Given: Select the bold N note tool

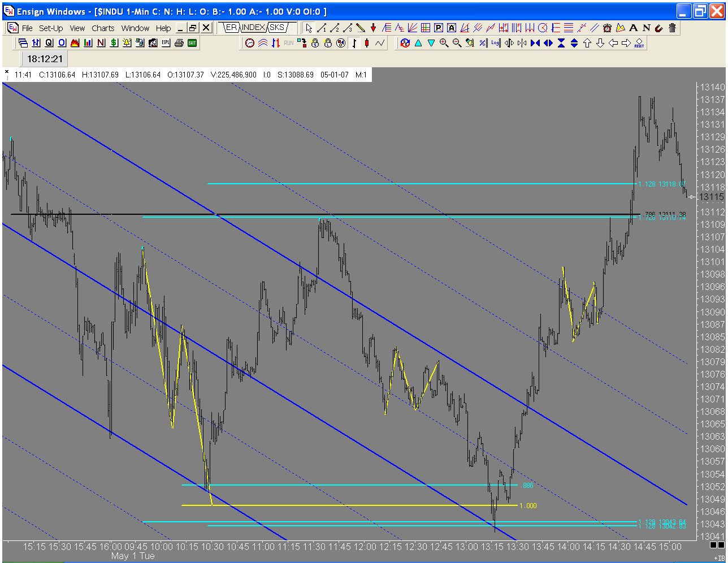Looking at the screenshot, I should tap(646, 28).
